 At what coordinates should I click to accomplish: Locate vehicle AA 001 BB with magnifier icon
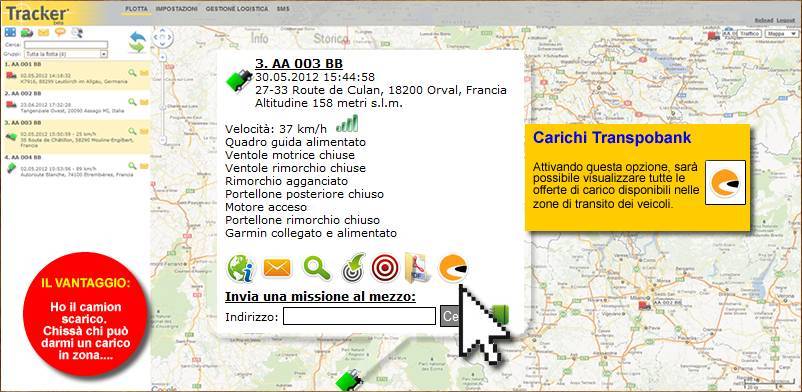132,73
